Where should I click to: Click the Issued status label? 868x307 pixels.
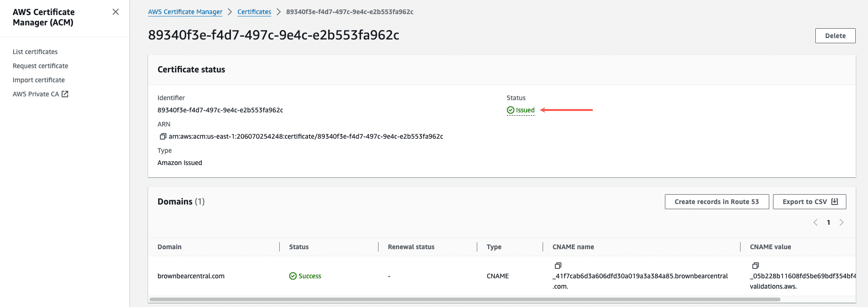[525, 110]
